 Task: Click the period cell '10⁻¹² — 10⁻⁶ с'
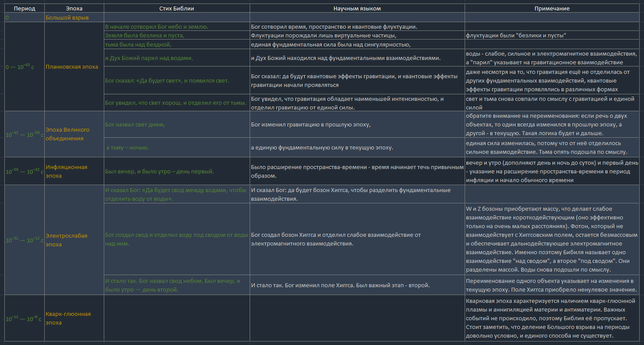coord(24,318)
